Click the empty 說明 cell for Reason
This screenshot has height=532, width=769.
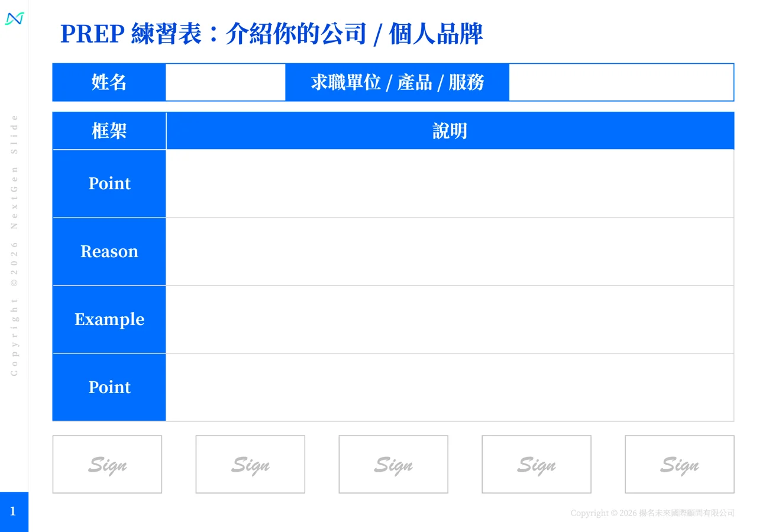pos(450,251)
